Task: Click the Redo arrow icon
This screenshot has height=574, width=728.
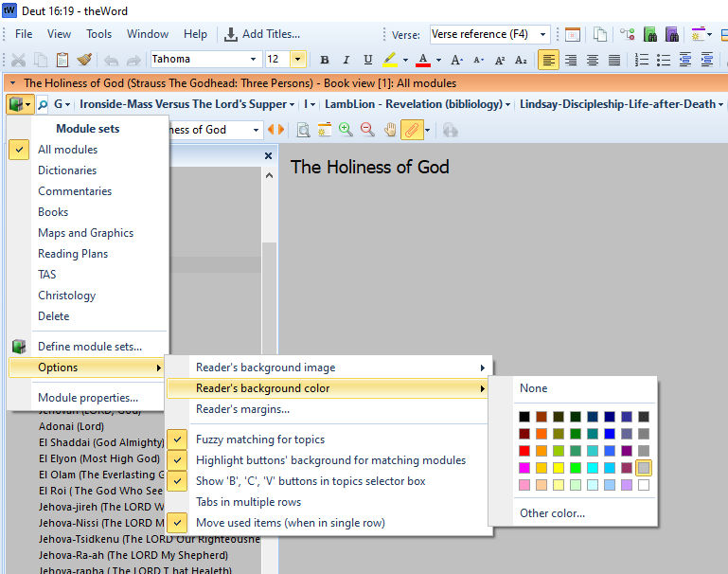Action: (133, 60)
